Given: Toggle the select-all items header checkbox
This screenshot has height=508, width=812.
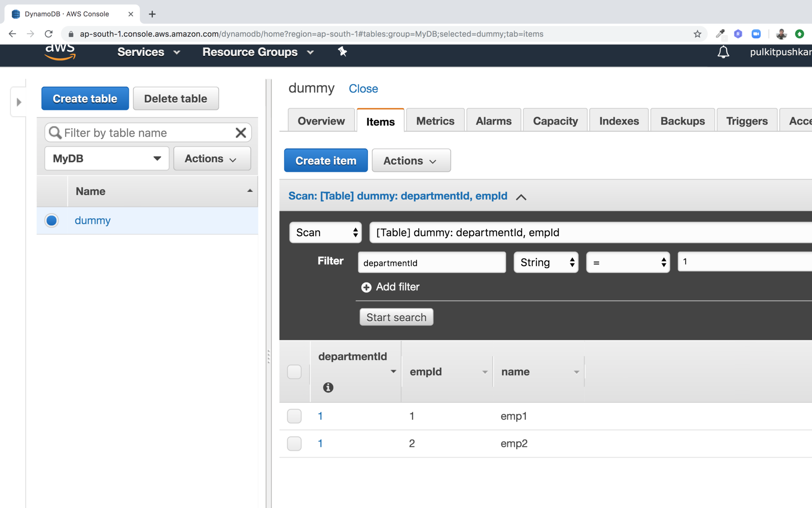Looking at the screenshot, I should (294, 371).
